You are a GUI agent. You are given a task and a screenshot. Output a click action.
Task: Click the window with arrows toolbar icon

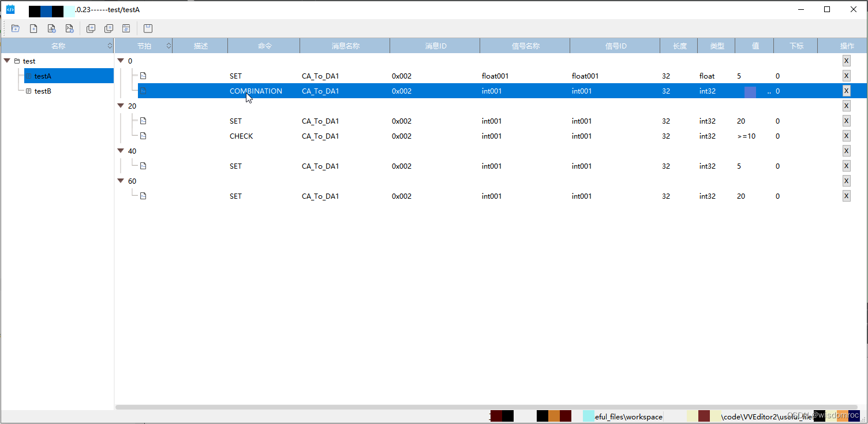coord(126,28)
